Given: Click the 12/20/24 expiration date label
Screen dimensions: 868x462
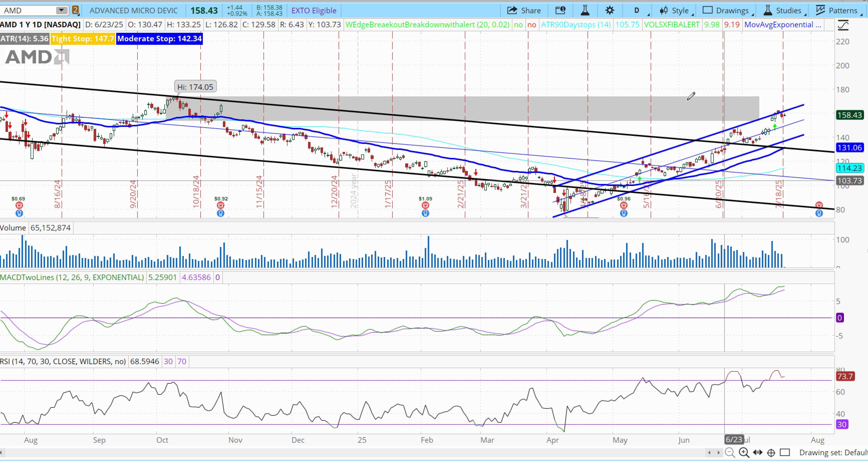Looking at the screenshot, I should click(334, 192).
